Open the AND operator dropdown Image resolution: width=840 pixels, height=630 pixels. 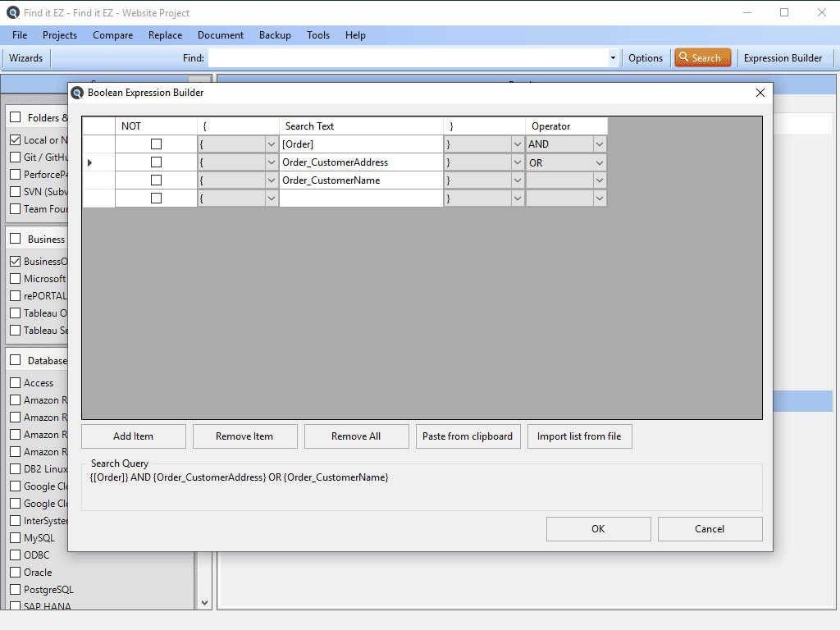pyautogui.click(x=599, y=144)
